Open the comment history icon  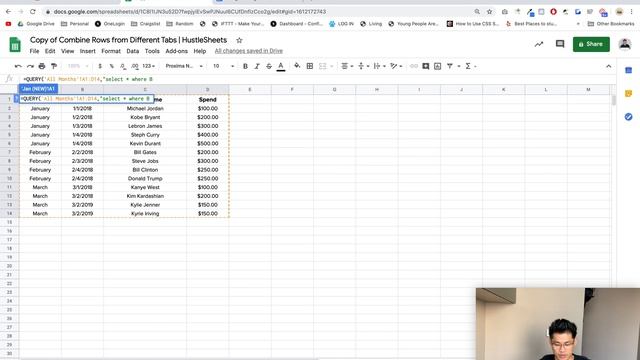[560, 44]
